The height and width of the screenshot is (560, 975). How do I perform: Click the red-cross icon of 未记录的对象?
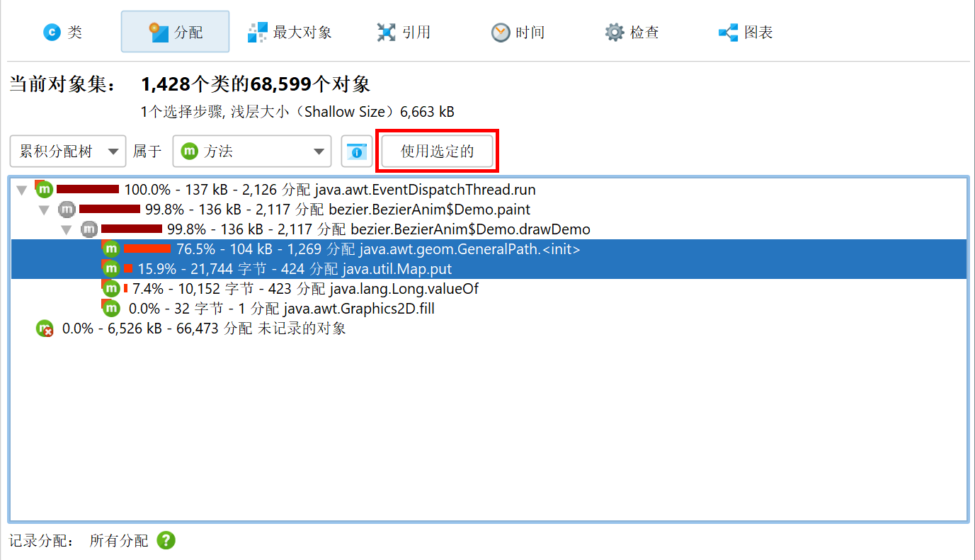point(45,328)
